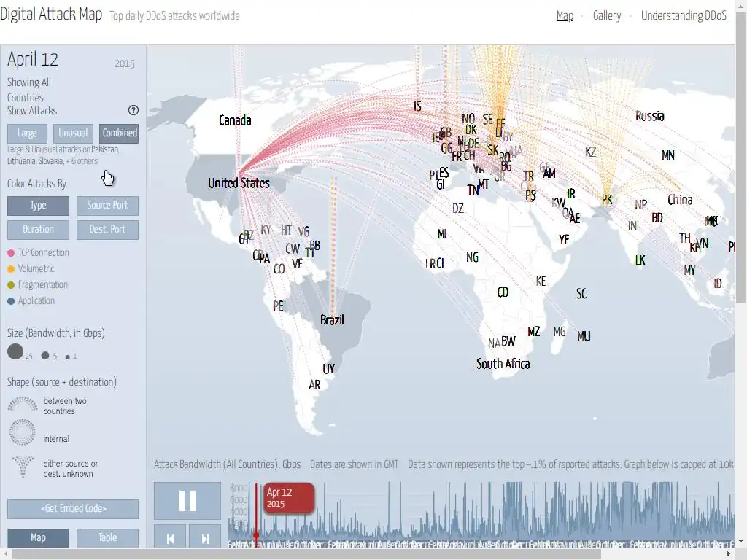The width and height of the screenshot is (747, 560).
Task: Open the Understanding DDoS page
Action: pos(684,16)
